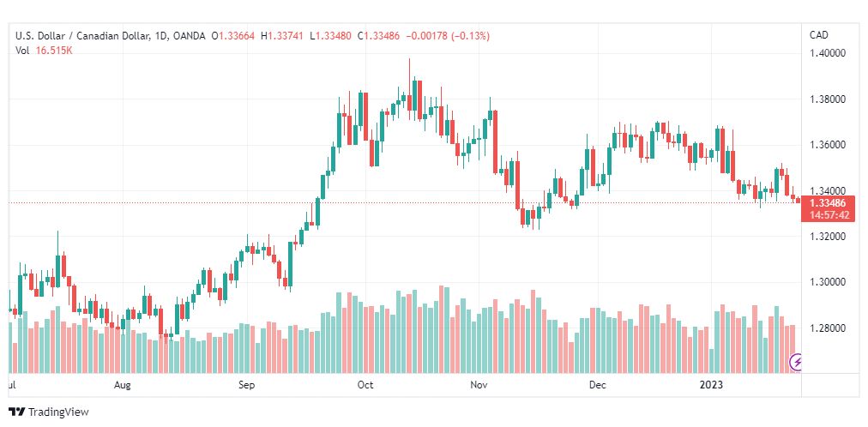Select the Oct marker on the time axis
The width and height of the screenshot is (868, 427).
tap(365, 385)
